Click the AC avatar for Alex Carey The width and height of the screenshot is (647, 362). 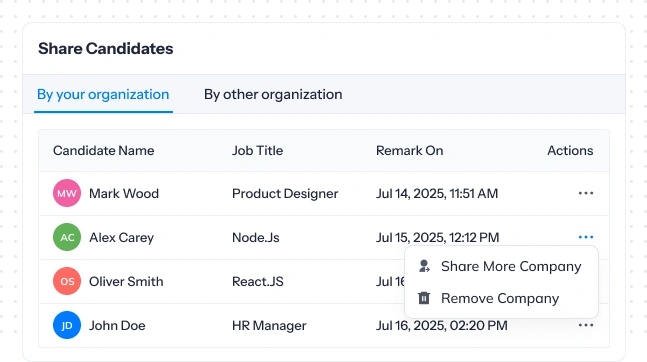pyautogui.click(x=67, y=237)
